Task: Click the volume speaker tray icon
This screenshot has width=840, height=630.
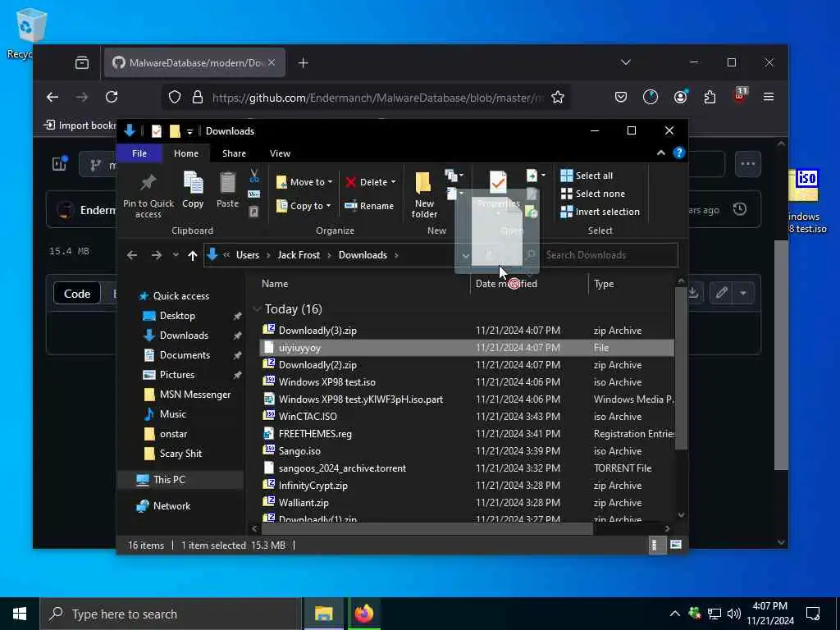Action: coord(733,614)
